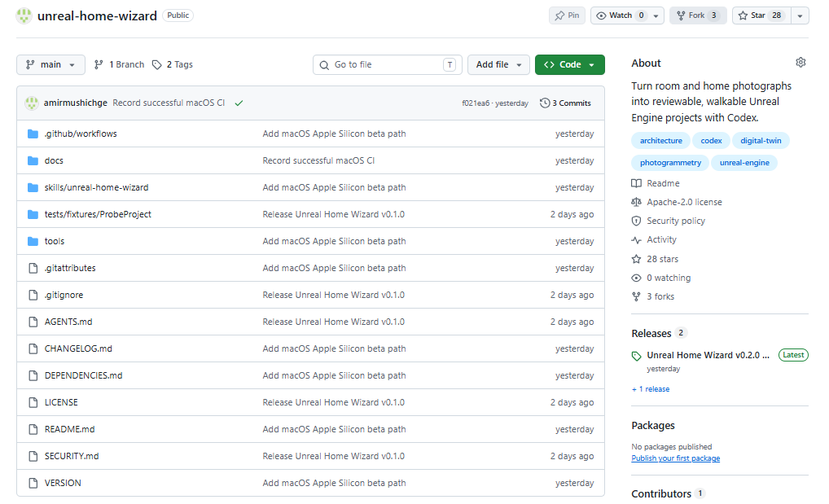The width and height of the screenshot is (829, 504).
Task: Click the folder icon beside tools
Action: point(33,241)
